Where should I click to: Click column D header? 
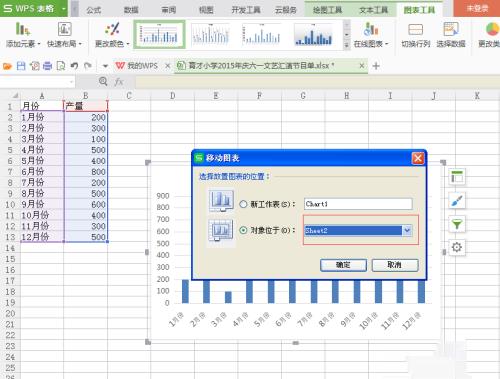click(172, 96)
